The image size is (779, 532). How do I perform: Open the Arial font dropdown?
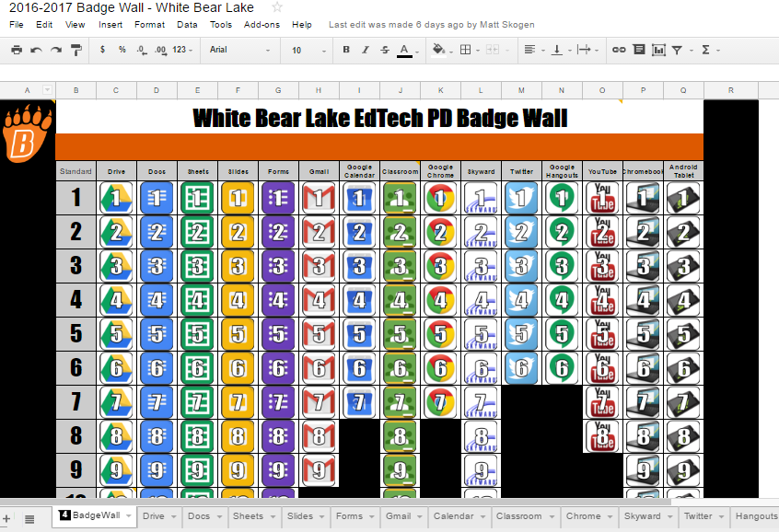pyautogui.click(x=240, y=50)
